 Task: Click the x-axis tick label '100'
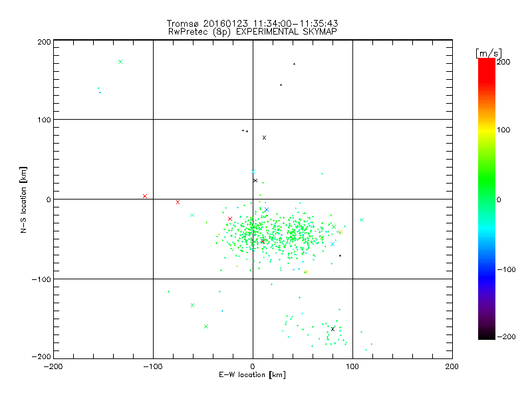352,366
